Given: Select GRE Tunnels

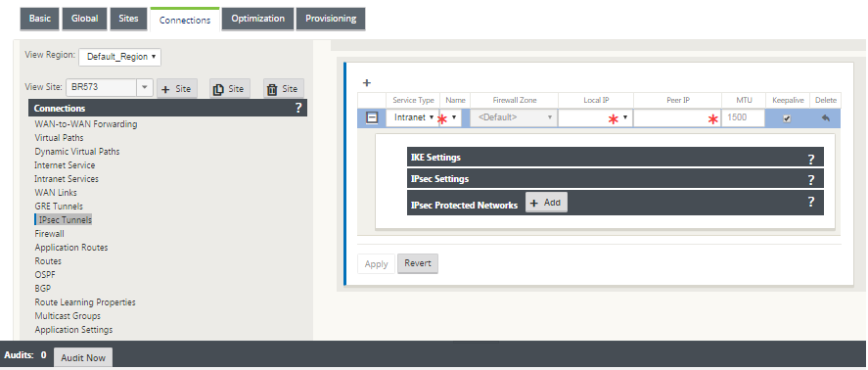Looking at the screenshot, I should [x=59, y=207].
